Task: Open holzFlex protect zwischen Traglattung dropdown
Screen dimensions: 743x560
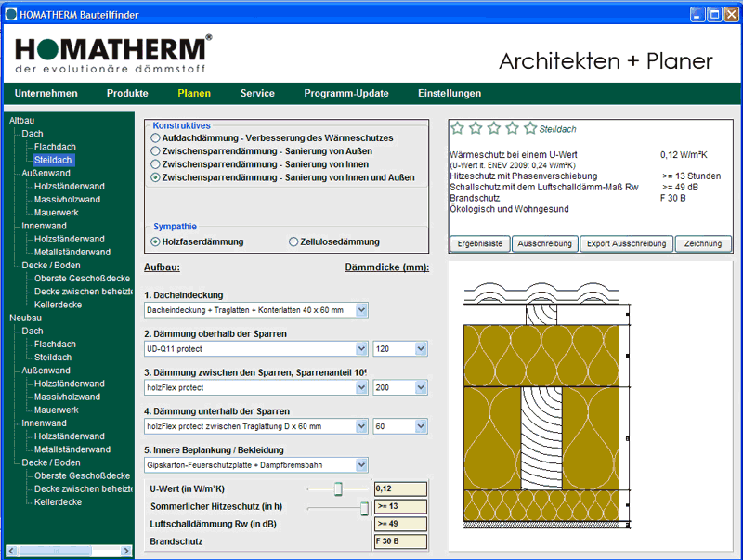Action: pos(361,427)
